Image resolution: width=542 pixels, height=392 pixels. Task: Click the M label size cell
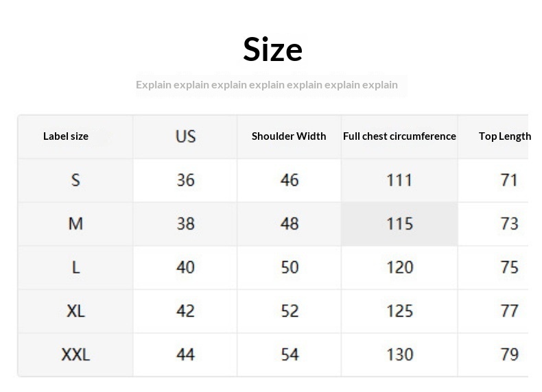click(x=75, y=223)
